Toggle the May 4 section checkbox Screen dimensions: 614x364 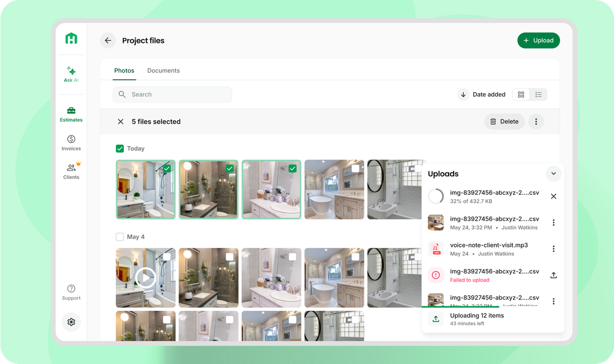click(x=120, y=237)
